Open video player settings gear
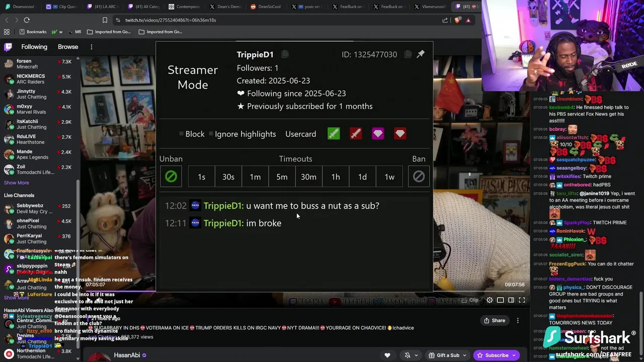The image size is (644, 362). click(490, 300)
